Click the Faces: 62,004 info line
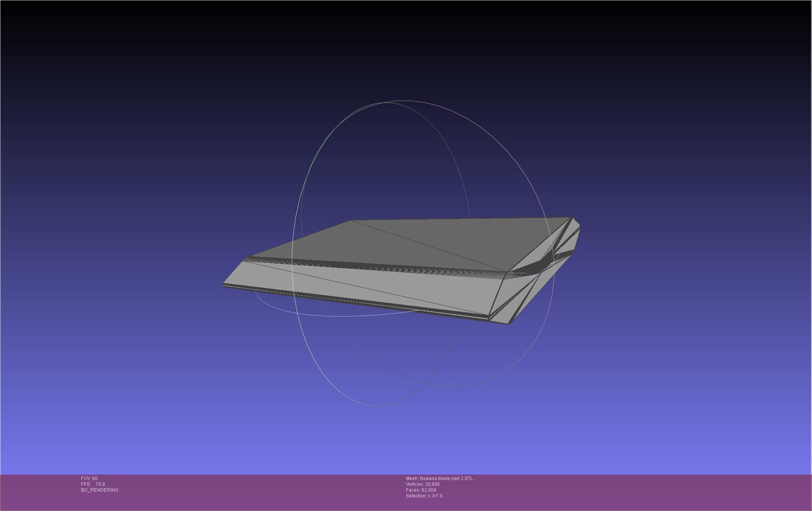The height and width of the screenshot is (511, 812). point(421,490)
